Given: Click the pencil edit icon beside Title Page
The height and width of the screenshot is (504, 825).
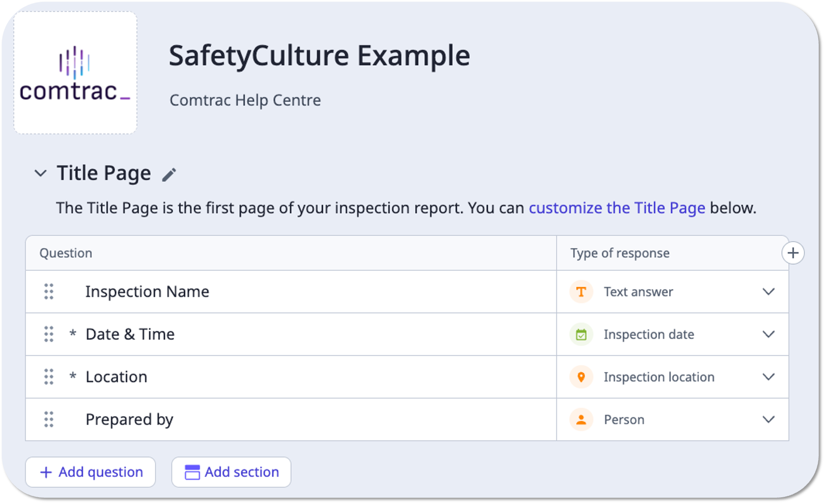Looking at the screenshot, I should click(x=169, y=174).
